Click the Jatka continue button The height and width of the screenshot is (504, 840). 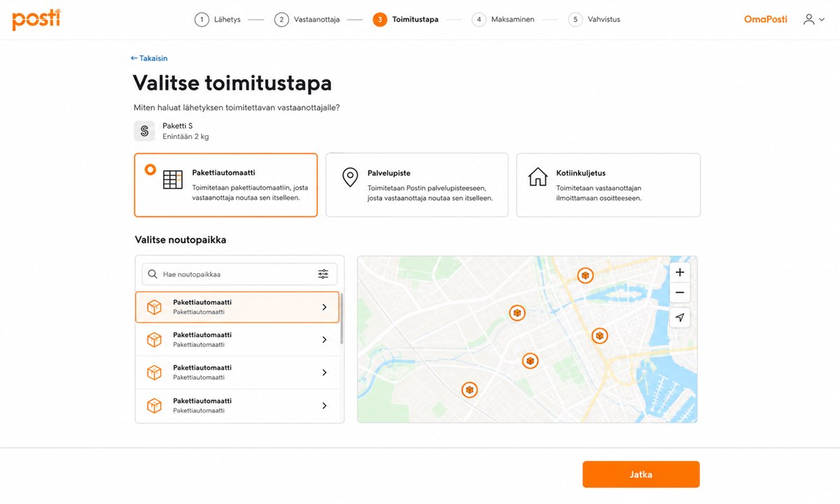pos(641,474)
